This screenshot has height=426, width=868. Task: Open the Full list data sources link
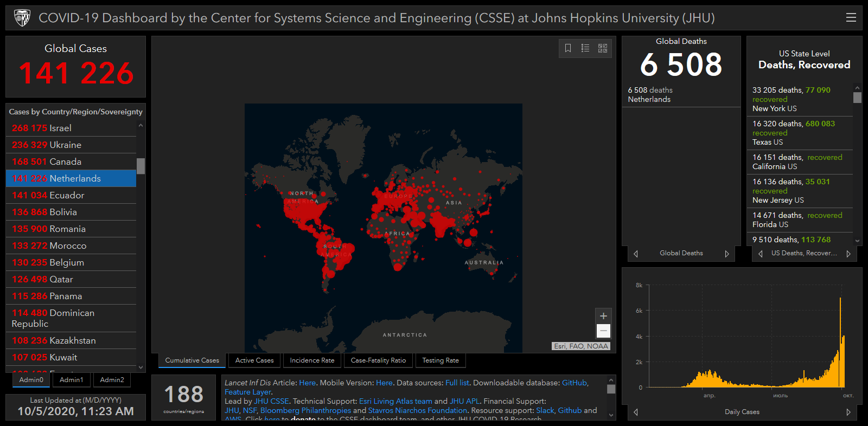(457, 383)
